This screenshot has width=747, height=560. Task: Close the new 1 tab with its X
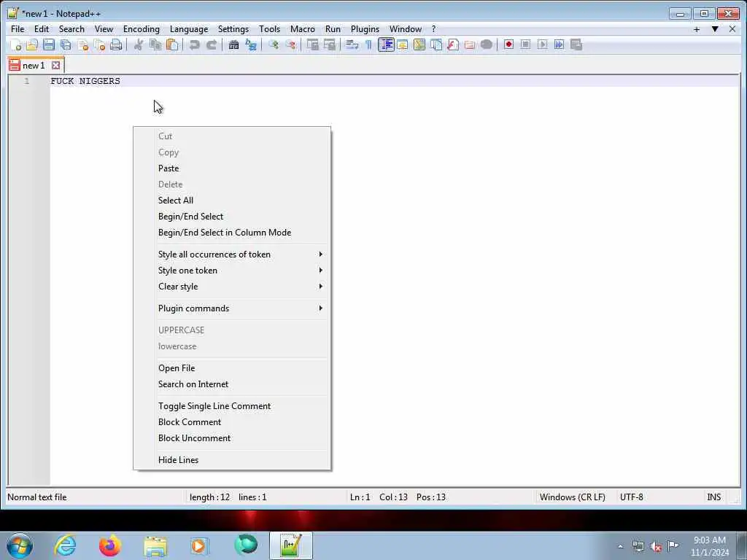(55, 66)
